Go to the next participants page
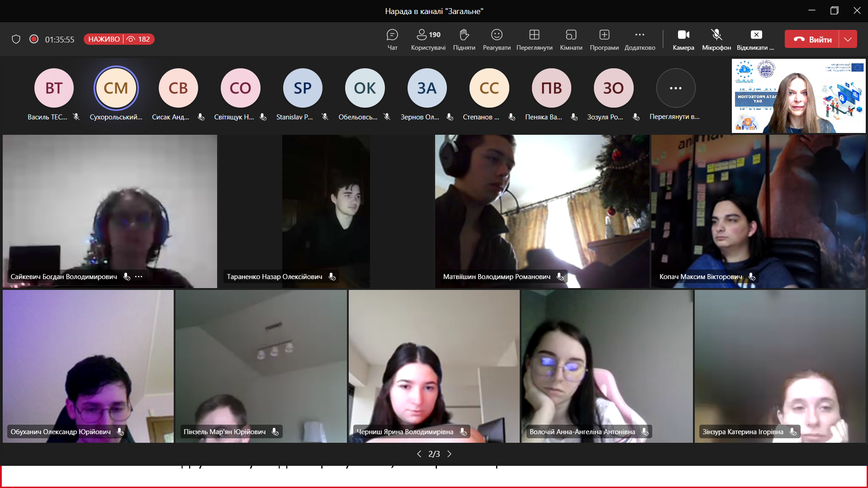Image resolution: width=868 pixels, height=488 pixels. 449,454
